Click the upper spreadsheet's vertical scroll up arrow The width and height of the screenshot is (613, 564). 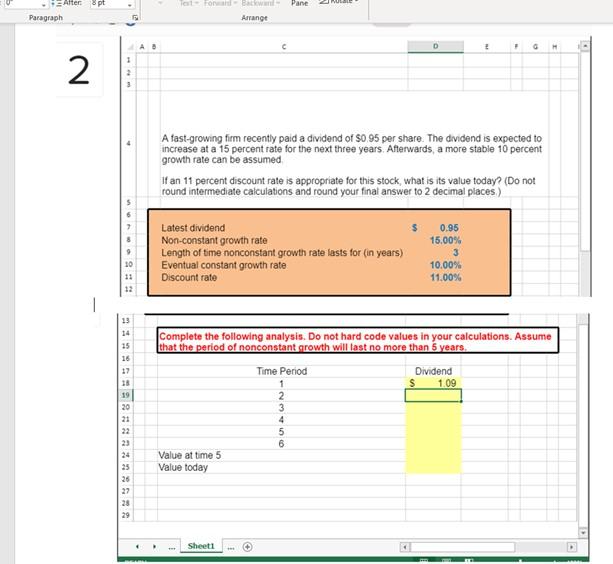click(x=585, y=46)
